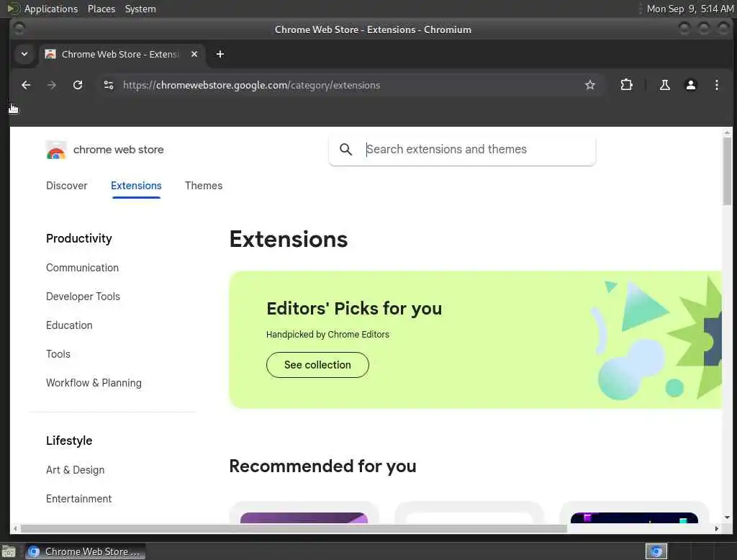737x560 pixels.
Task: Switch to the Discover tab
Action: (x=67, y=186)
